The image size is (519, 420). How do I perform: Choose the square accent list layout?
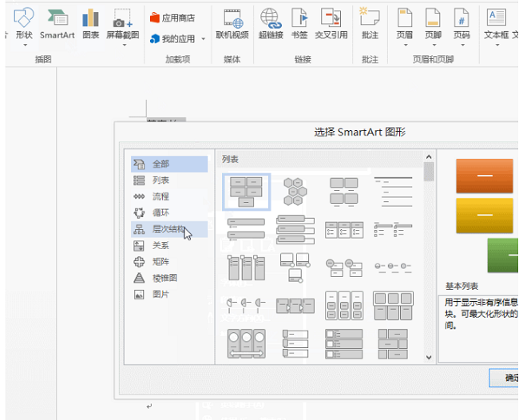pos(393,229)
